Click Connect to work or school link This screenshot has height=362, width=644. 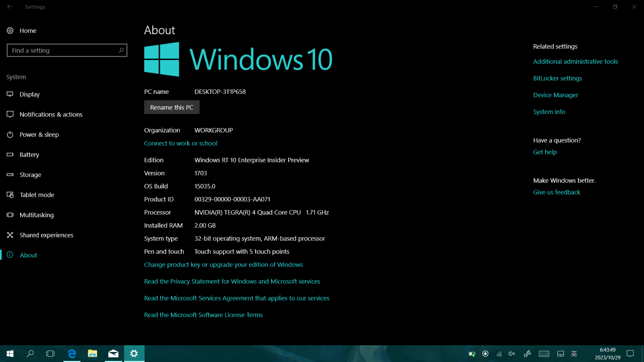[x=181, y=143]
